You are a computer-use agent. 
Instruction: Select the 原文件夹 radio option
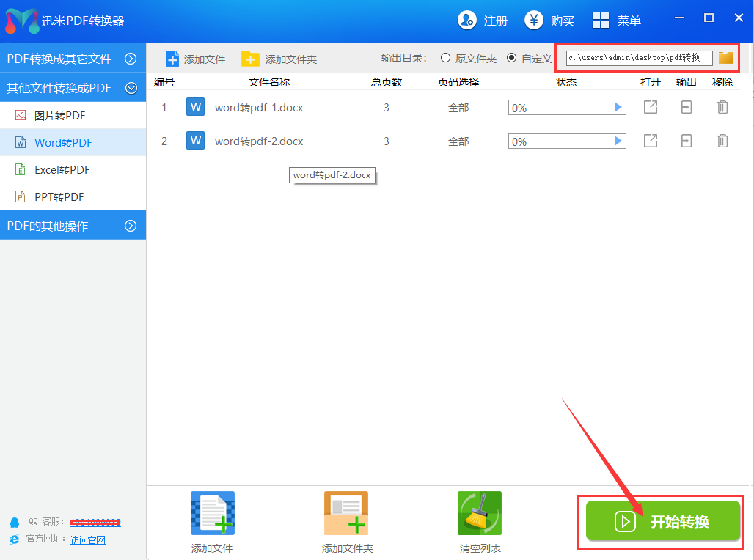tap(445, 58)
